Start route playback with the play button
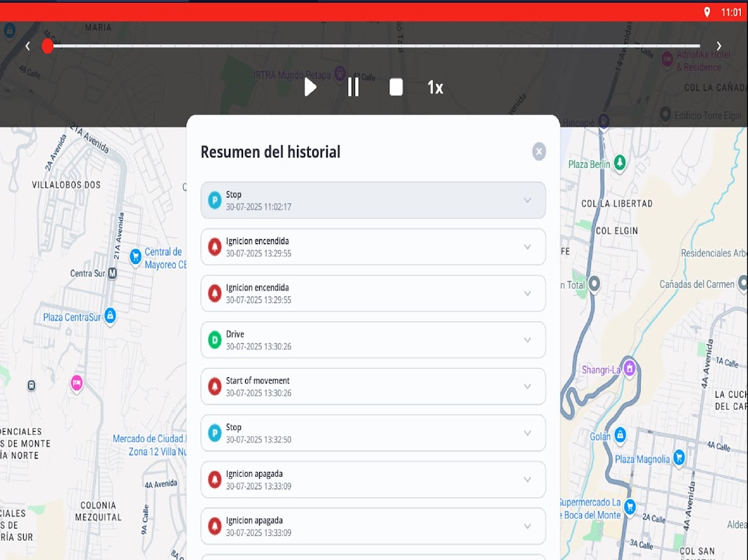The width and height of the screenshot is (748, 560). [310, 87]
